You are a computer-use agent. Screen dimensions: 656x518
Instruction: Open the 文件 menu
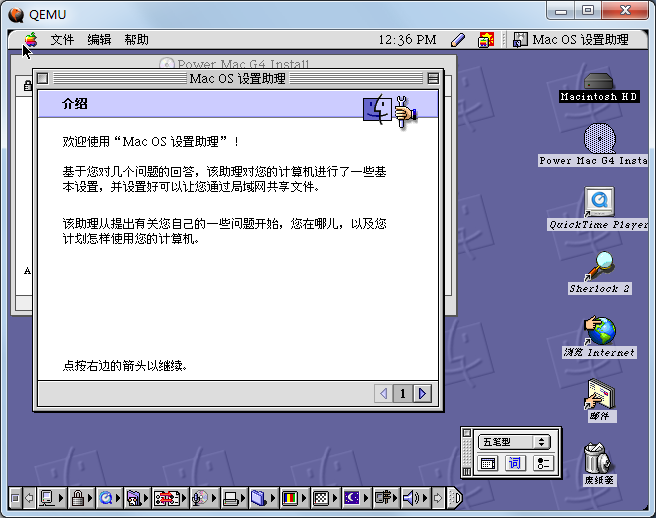(x=62, y=40)
